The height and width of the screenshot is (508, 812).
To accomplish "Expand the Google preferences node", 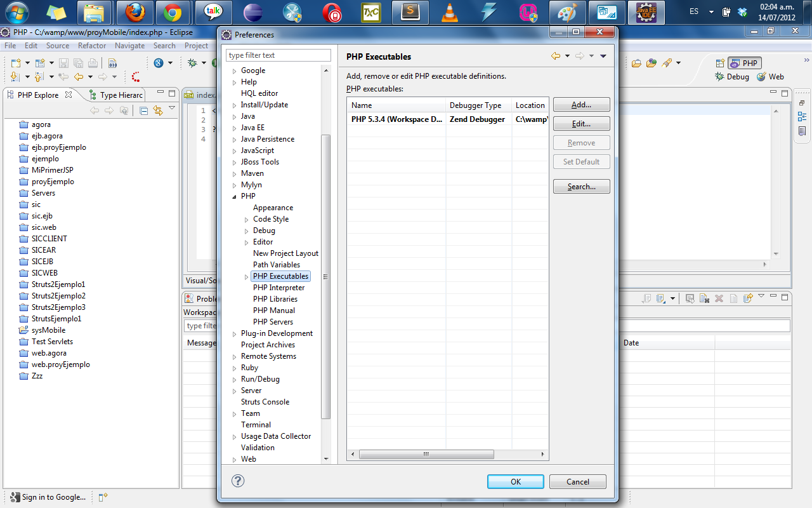I will click(234, 71).
